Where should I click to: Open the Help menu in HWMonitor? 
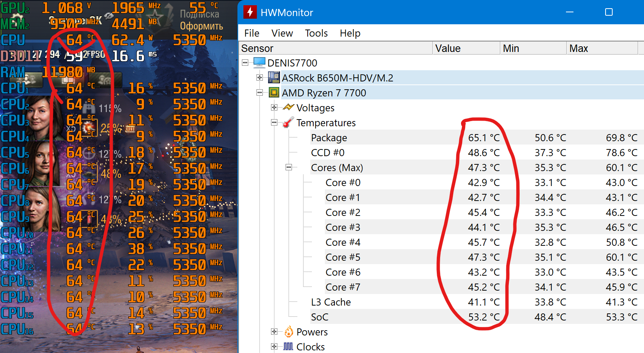point(350,33)
